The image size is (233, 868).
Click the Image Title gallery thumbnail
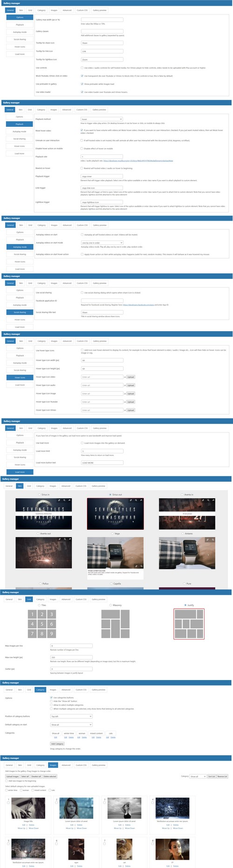coord(28,808)
